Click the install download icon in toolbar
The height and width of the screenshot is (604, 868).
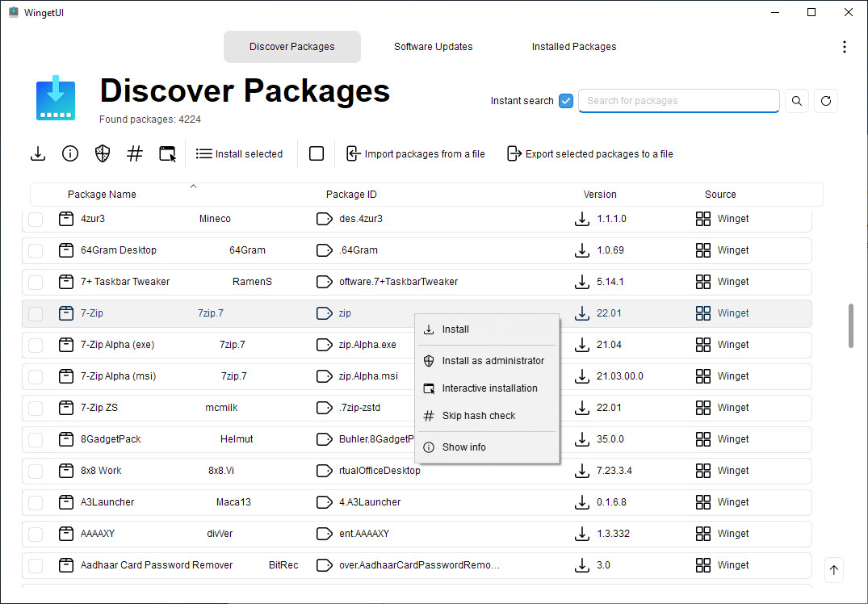[38, 153]
